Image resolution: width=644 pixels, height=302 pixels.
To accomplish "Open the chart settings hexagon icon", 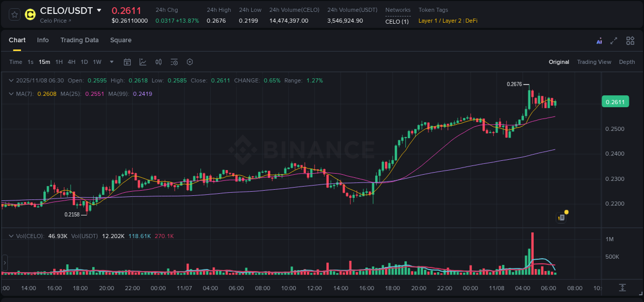I will click(x=190, y=62).
